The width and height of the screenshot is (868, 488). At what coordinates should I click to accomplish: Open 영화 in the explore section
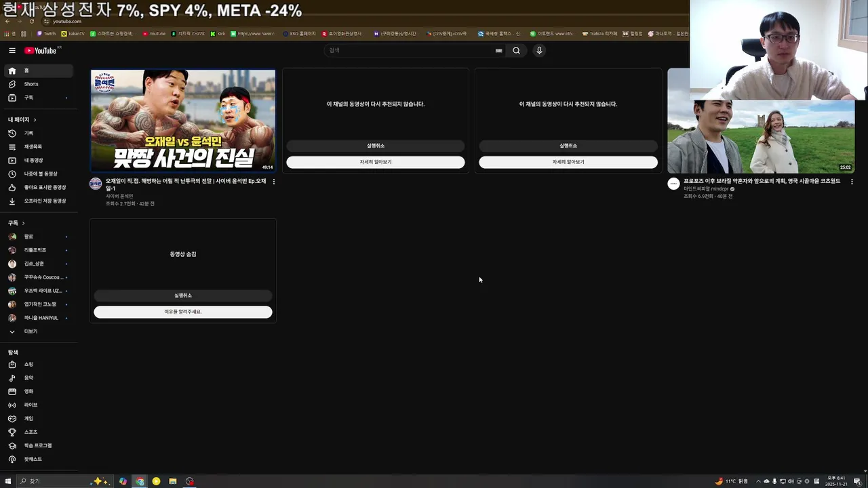tap(39, 391)
